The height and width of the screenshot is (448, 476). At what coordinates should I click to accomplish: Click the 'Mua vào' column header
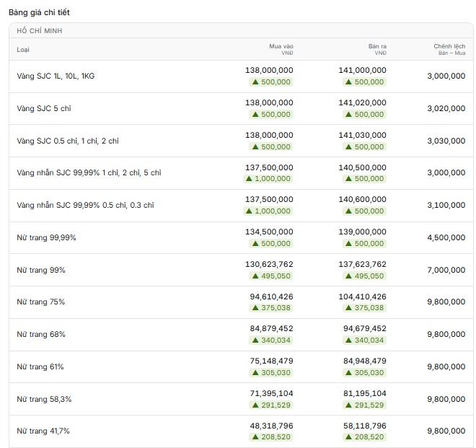click(281, 49)
